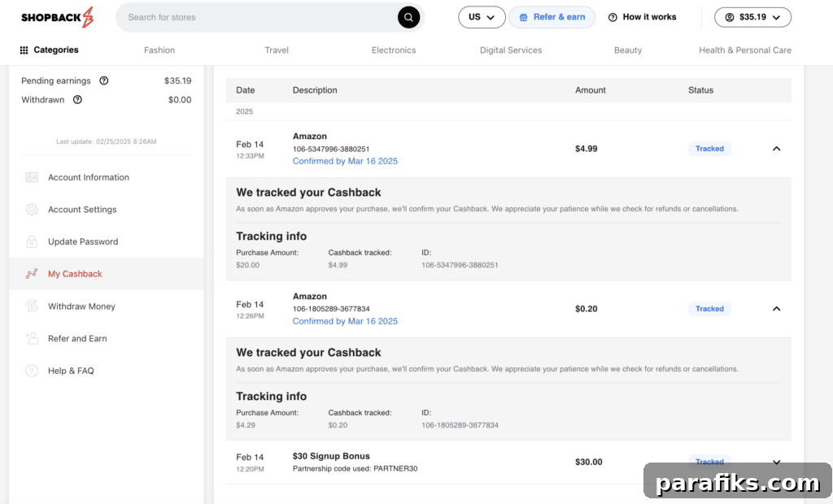This screenshot has height=504, width=833.
Task: Click the $30.00 amount cell
Action: 589,462
